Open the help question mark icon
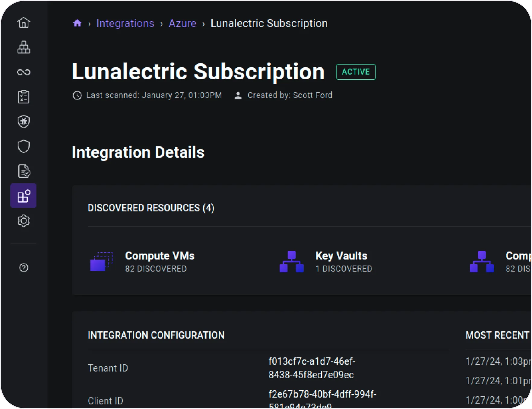This screenshot has width=532, height=409. pyautogui.click(x=24, y=268)
